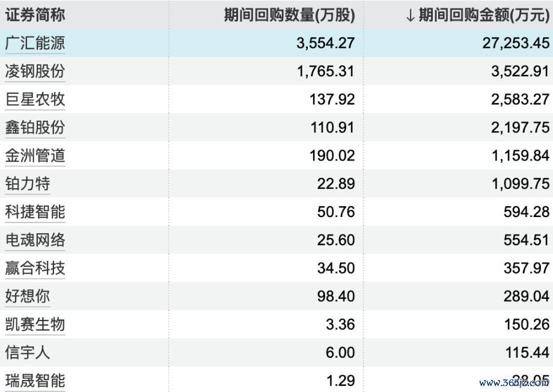The height and width of the screenshot is (392, 553).
Task: Open the 信宇人 stock link
Action: coord(28,352)
